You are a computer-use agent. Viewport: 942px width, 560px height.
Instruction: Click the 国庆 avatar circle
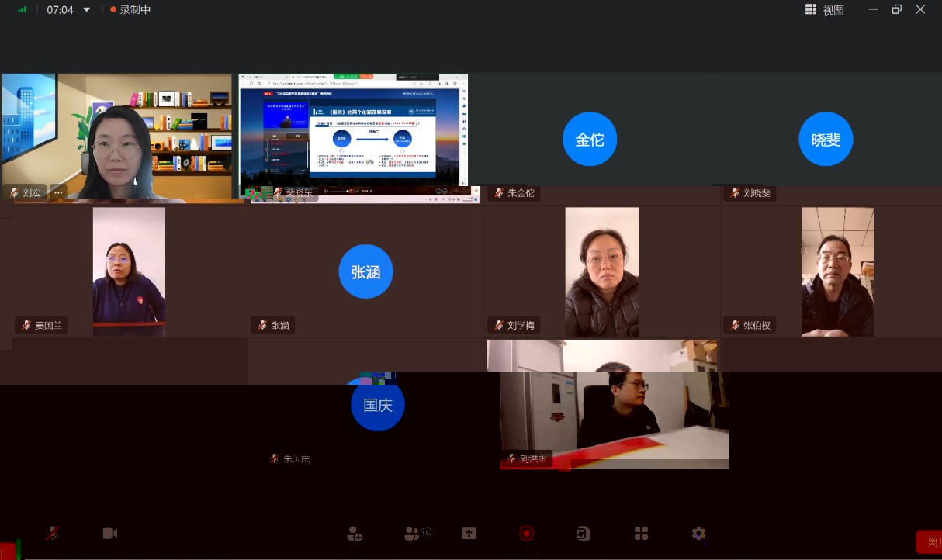point(378,405)
